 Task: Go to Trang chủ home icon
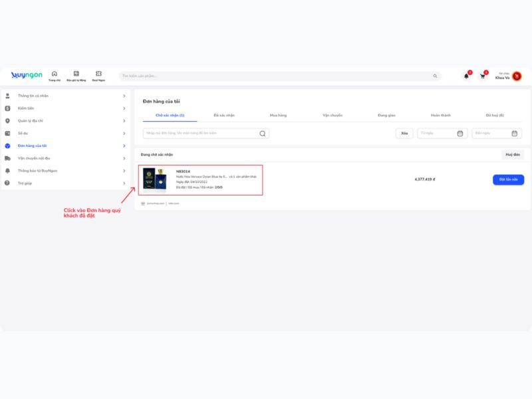[x=55, y=74]
